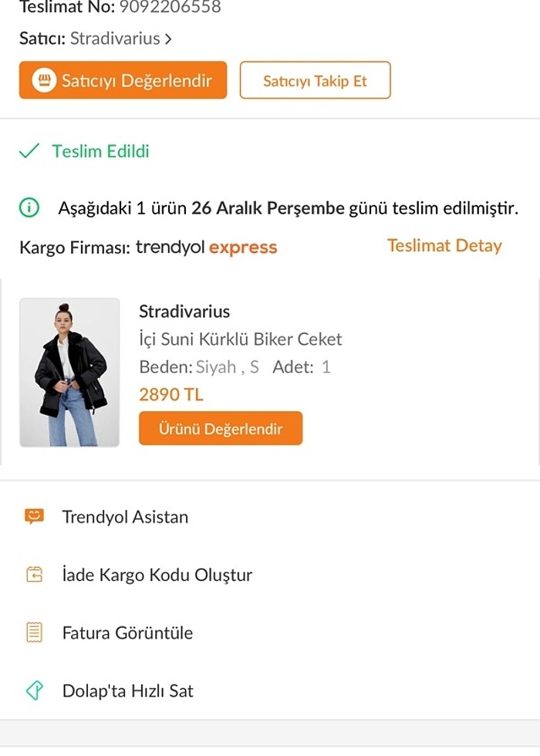540x756 pixels.
Task: Click the green Teslim Edildi checkmark icon
Action: coord(29,152)
